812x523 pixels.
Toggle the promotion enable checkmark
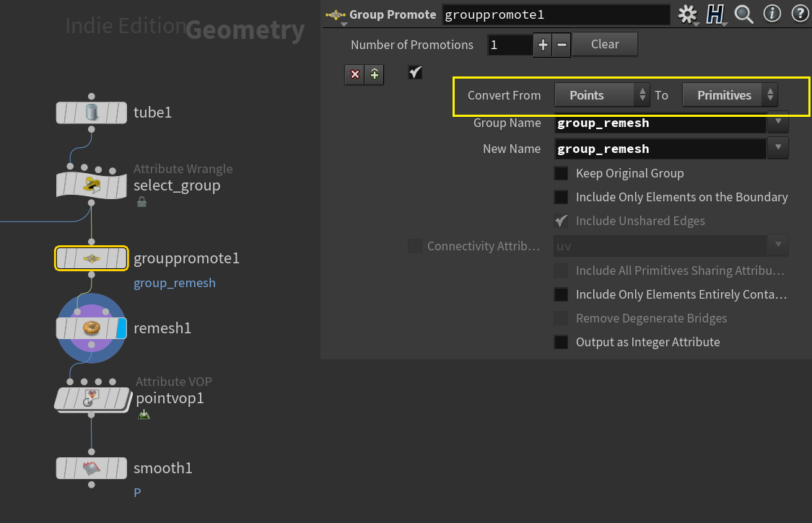point(415,72)
